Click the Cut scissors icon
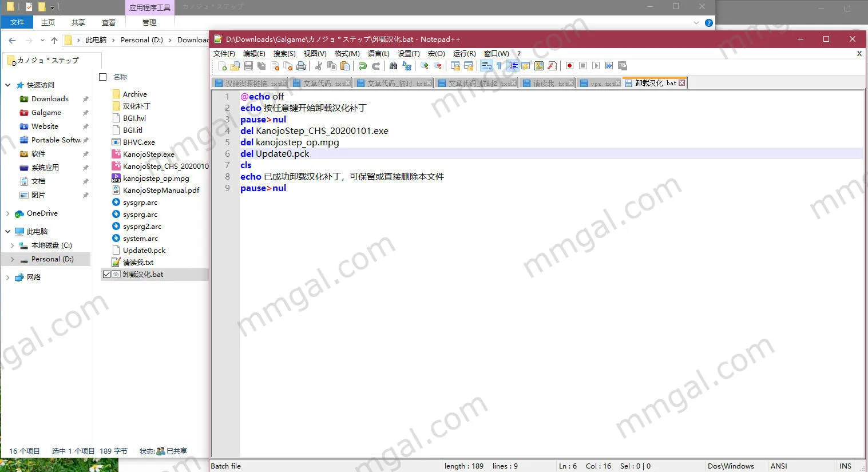This screenshot has width=868, height=472. coord(319,66)
